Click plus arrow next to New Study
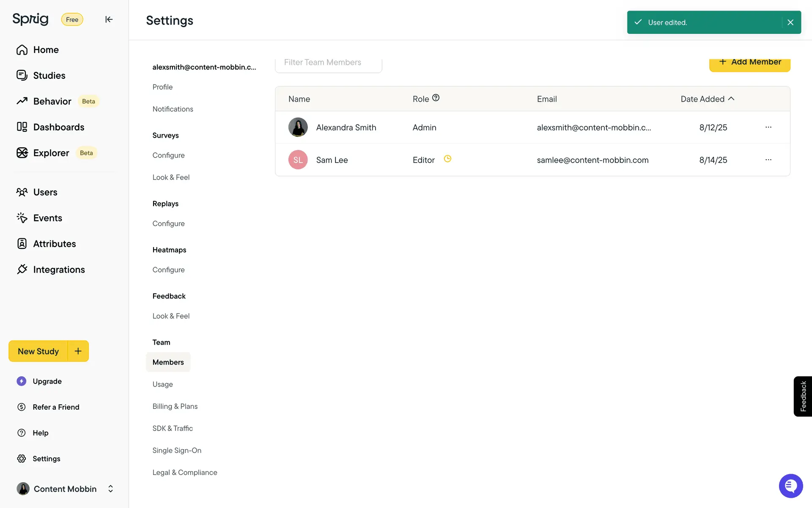Image resolution: width=812 pixels, height=508 pixels. tap(78, 351)
